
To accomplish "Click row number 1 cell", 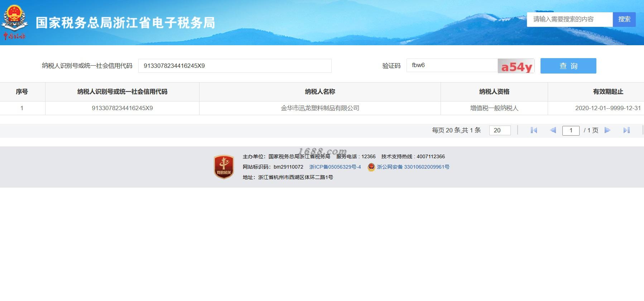I will (22, 108).
